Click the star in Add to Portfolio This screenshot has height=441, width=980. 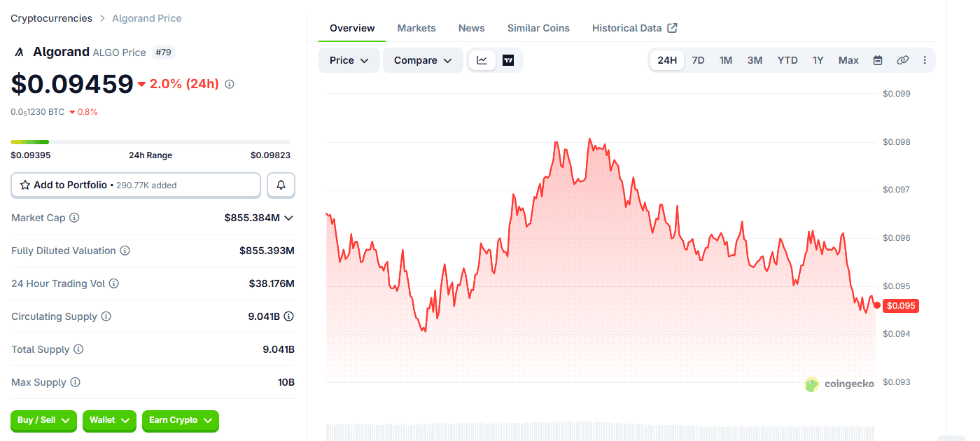click(x=25, y=185)
